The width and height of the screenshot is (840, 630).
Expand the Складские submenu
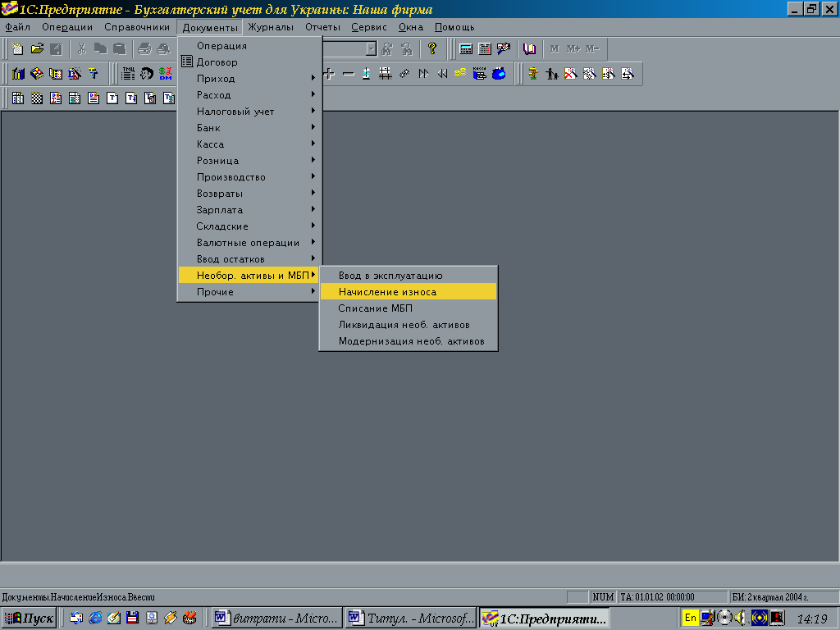[249, 226]
